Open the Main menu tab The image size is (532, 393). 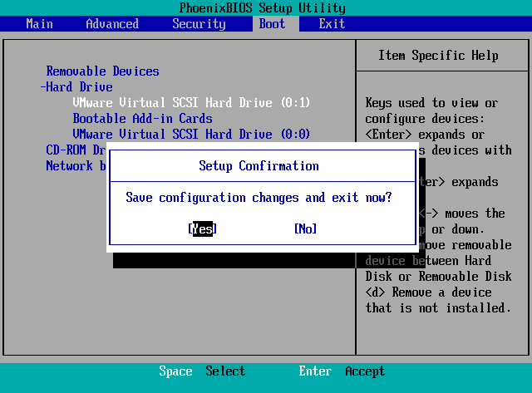(39, 24)
